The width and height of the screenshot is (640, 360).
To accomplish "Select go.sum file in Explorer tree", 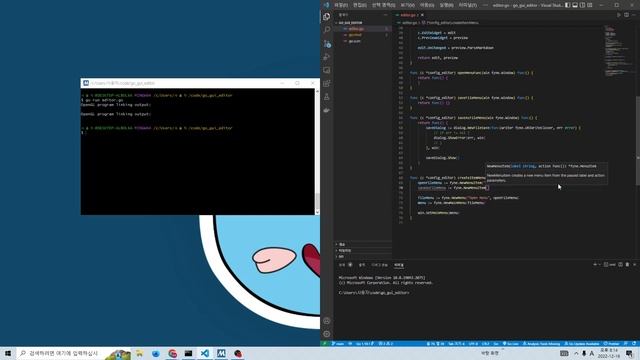I will (363, 41).
